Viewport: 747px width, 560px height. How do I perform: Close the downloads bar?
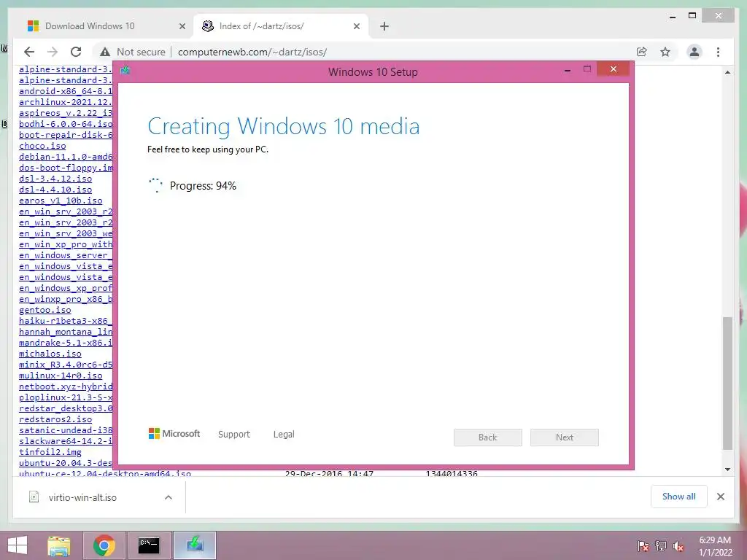point(721,497)
